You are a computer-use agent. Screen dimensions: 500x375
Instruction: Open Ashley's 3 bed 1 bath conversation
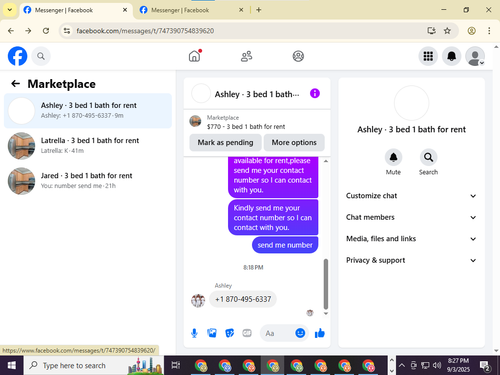pyautogui.click(x=88, y=111)
